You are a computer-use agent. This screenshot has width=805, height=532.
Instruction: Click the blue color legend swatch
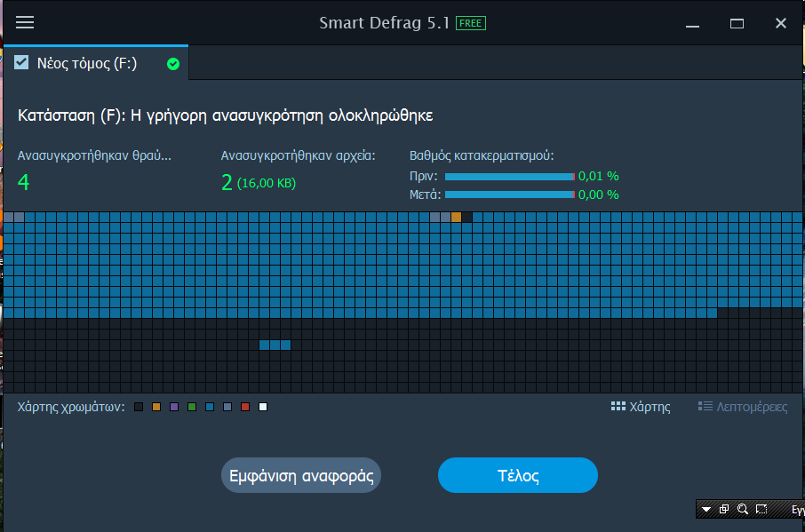(x=210, y=407)
